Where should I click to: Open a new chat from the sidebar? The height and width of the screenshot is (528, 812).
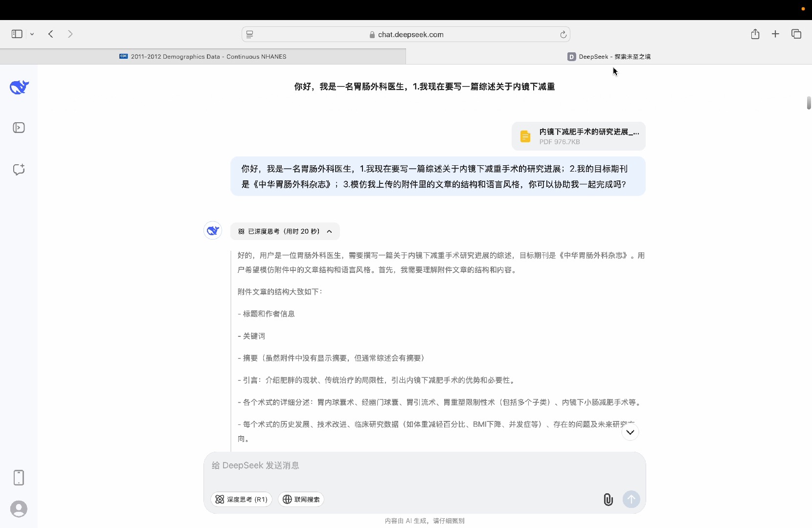(x=19, y=170)
